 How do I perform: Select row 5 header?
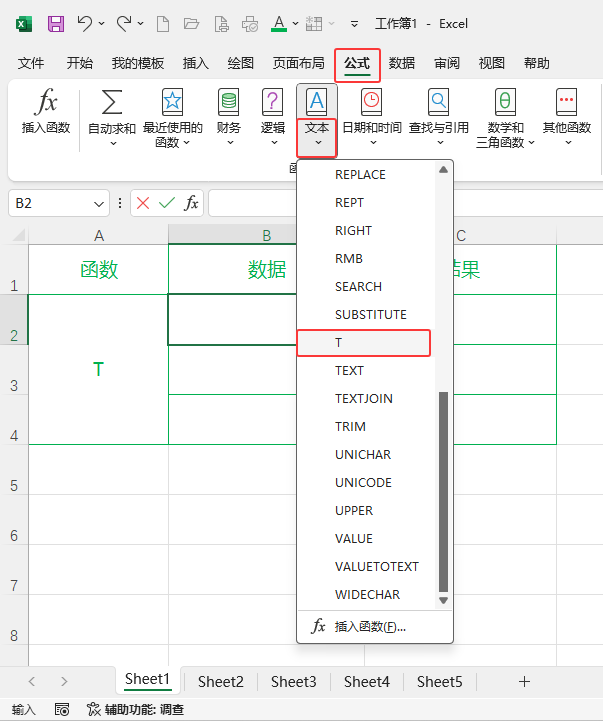[x=14, y=486]
